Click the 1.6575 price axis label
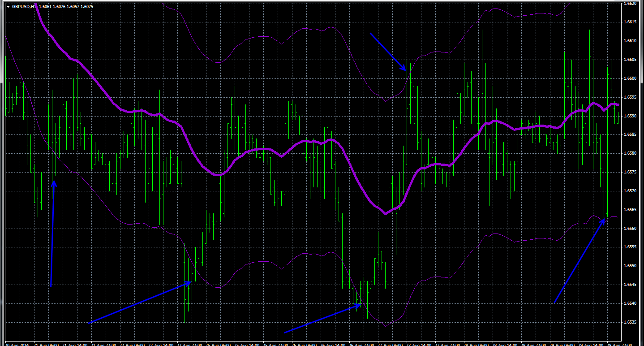Viewport: 644px width, 346px height. click(630, 172)
